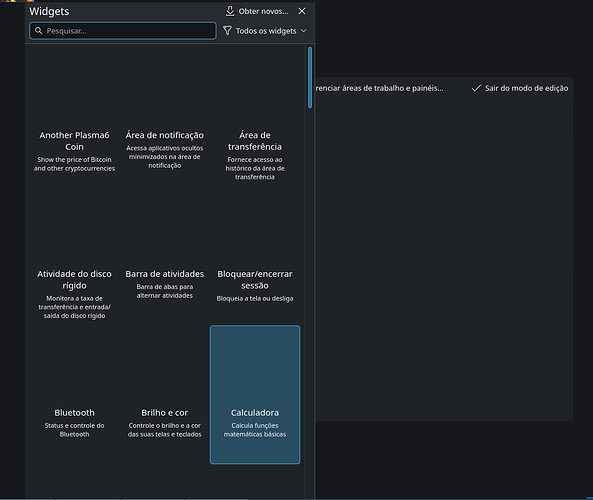Open the Obter novos widgets menu
Screen dimensions: 593x500
tap(257, 11)
